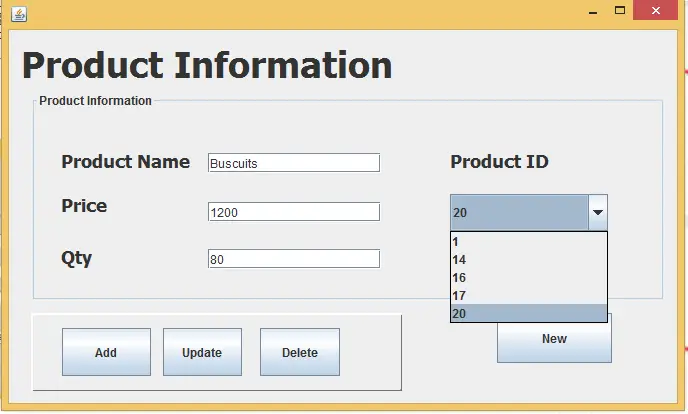The image size is (688, 414).
Task: Maximize the application window
Action: [x=620, y=11]
